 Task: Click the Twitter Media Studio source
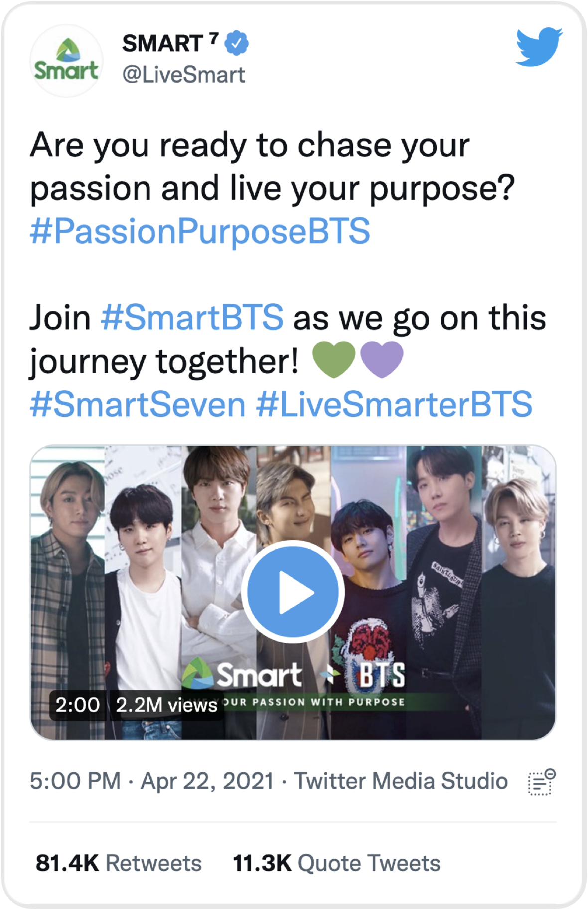(x=401, y=781)
